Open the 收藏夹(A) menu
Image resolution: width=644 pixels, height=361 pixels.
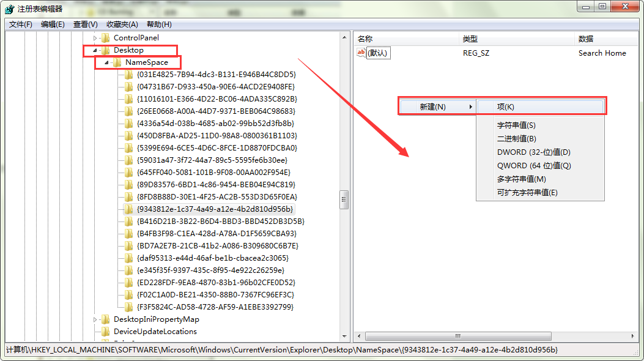(x=122, y=24)
